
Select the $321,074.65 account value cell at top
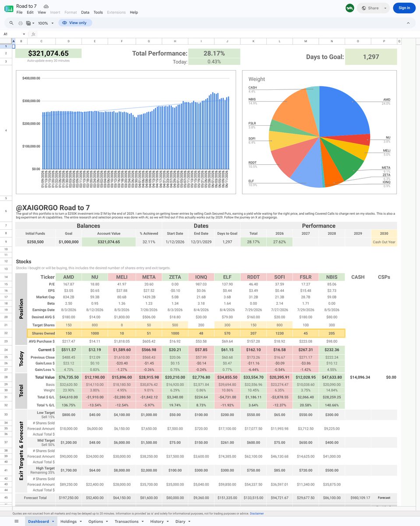pyautogui.click(x=48, y=53)
